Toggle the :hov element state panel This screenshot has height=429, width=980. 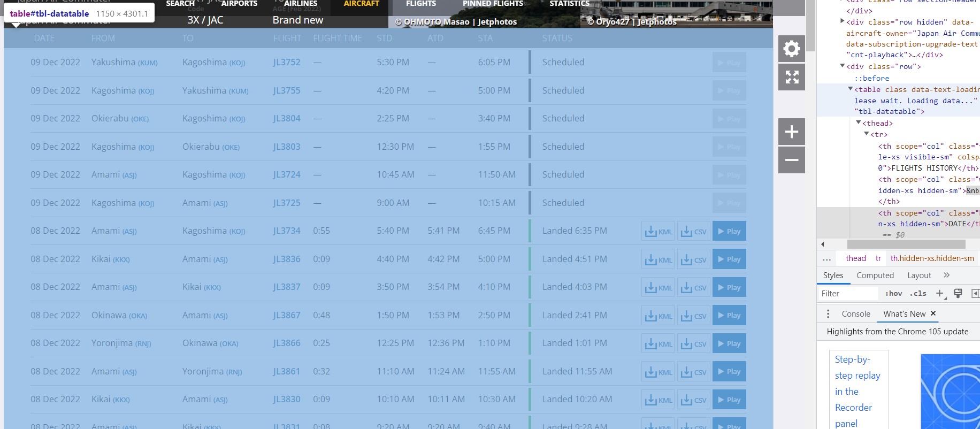pyautogui.click(x=893, y=293)
